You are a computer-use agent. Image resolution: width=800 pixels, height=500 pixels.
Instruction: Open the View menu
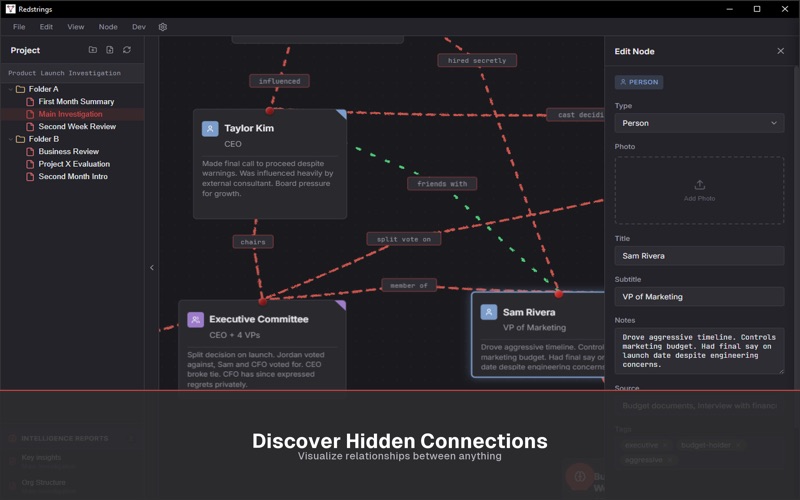(76, 27)
